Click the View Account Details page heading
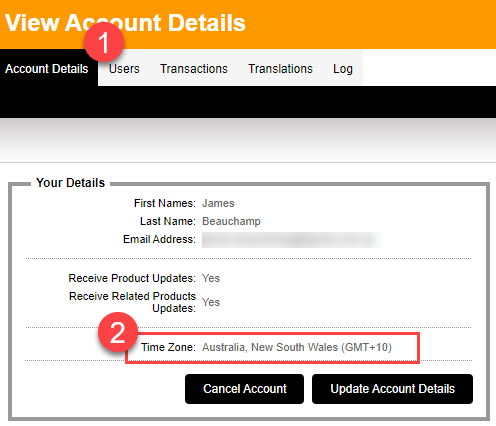Screen dimensions: 496x426 point(125,23)
